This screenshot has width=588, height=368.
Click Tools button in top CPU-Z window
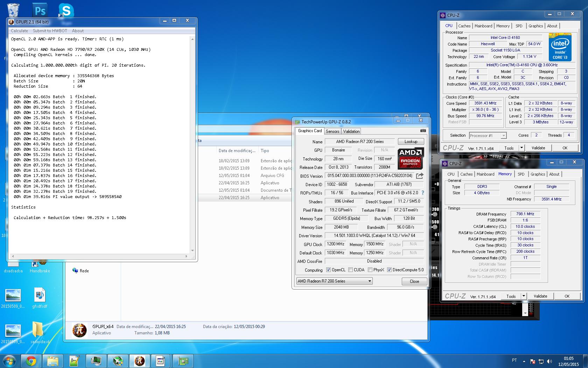coord(509,148)
